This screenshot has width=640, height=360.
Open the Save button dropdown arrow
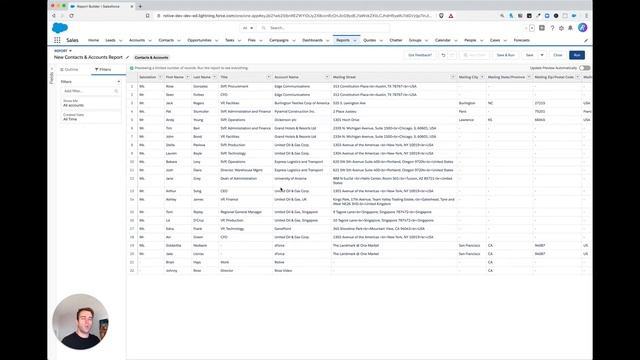542,55
